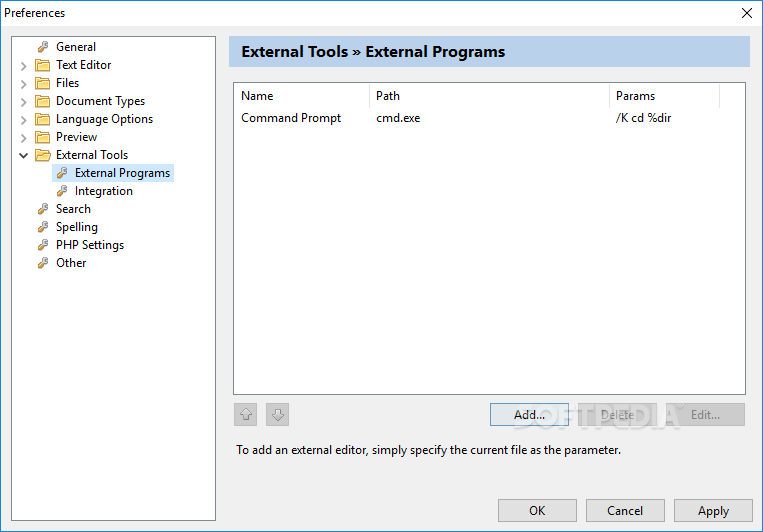Click the Cancel button
This screenshot has height=532, width=763.
pyautogui.click(x=625, y=511)
